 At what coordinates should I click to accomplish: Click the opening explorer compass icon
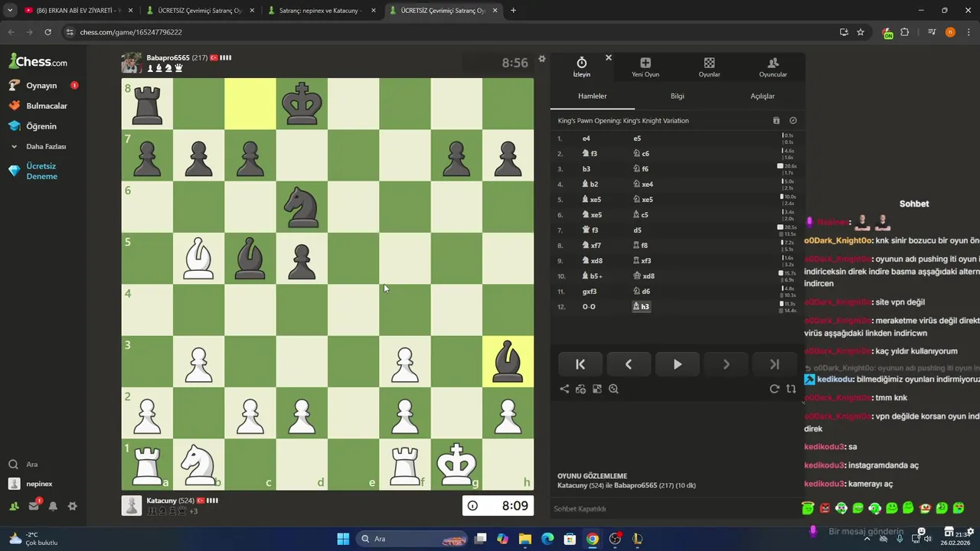click(793, 121)
